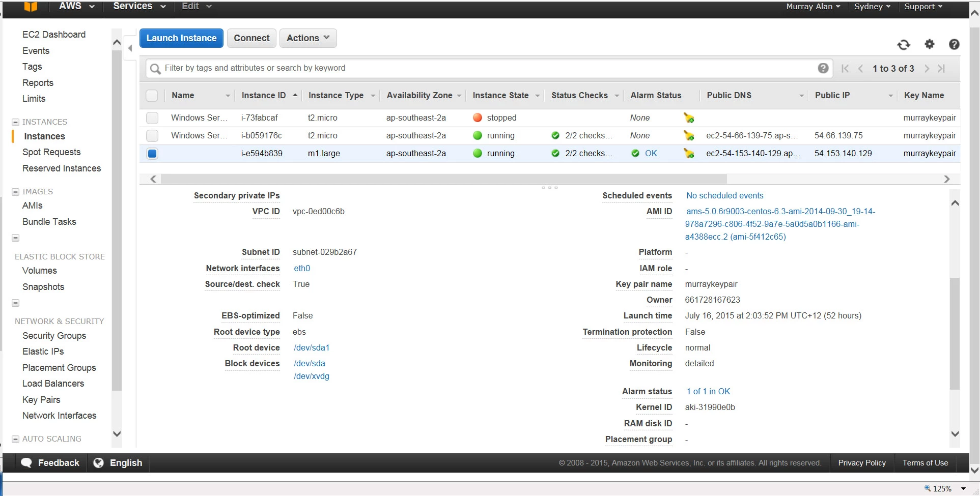Open the Actions dropdown
Image resolution: width=980 pixels, height=496 pixels.
pos(308,38)
